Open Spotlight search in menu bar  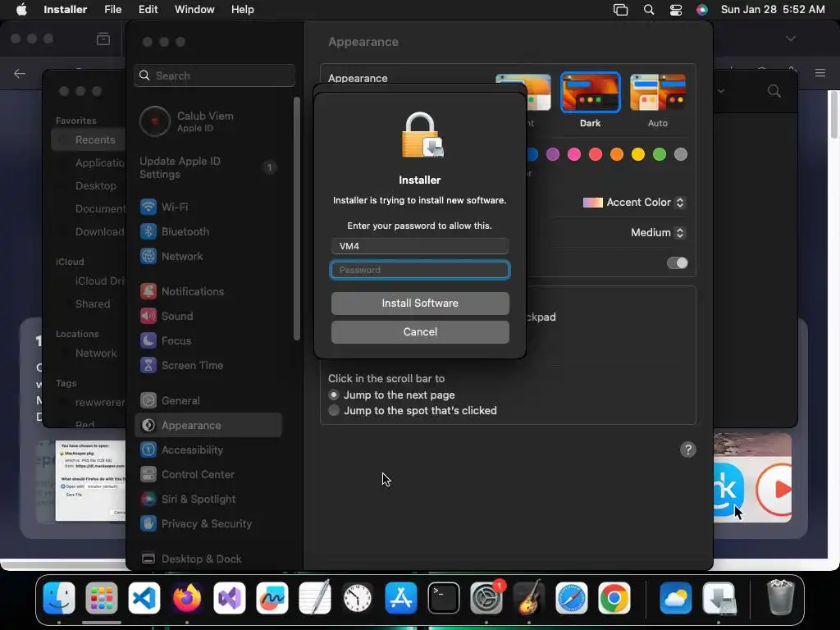coord(649,10)
